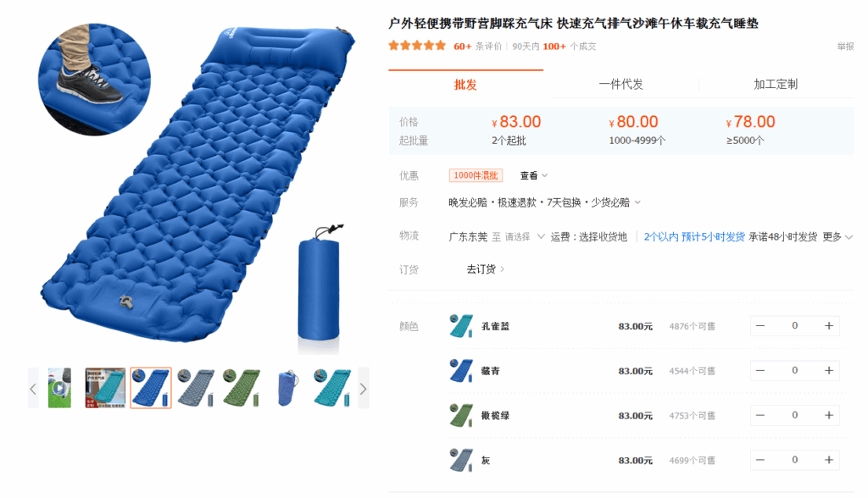Viewport: 868px width, 498px height.
Task: Increase quantity for 孔雀蓝 color
Action: [x=829, y=326]
